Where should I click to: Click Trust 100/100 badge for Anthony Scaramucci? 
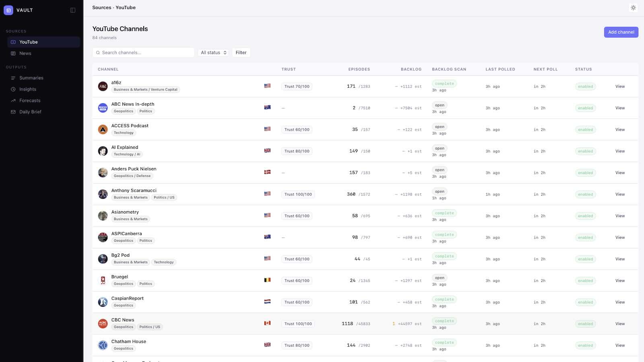pos(298,194)
